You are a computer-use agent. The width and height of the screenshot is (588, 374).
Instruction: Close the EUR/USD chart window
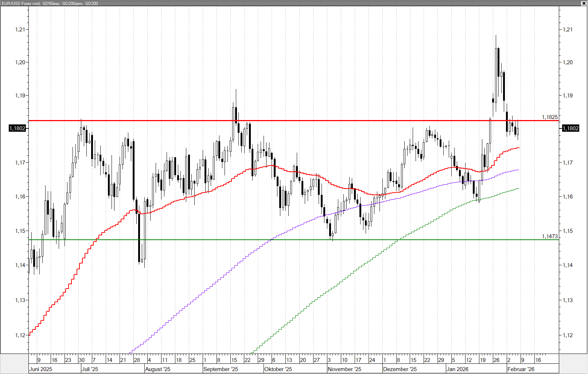click(x=584, y=3)
